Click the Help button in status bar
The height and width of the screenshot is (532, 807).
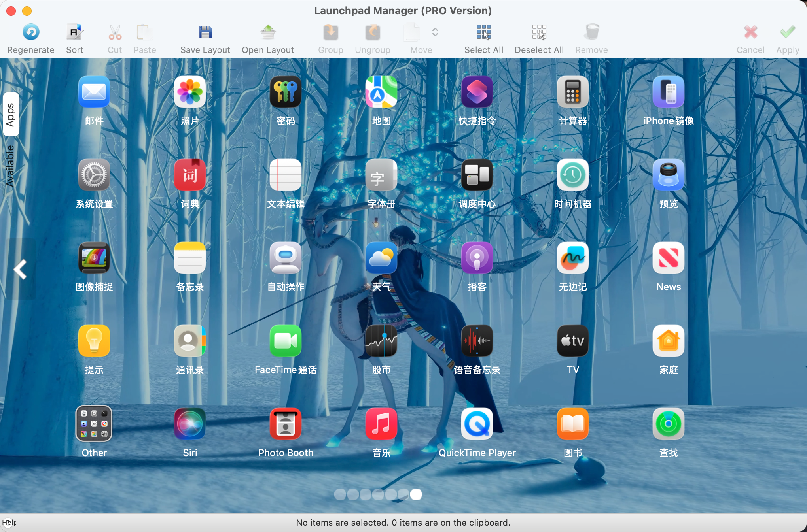click(8, 523)
